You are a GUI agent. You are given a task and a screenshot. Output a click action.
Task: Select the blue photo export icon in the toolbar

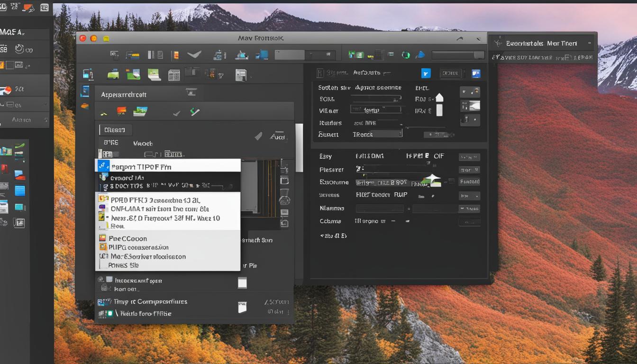pos(263,55)
